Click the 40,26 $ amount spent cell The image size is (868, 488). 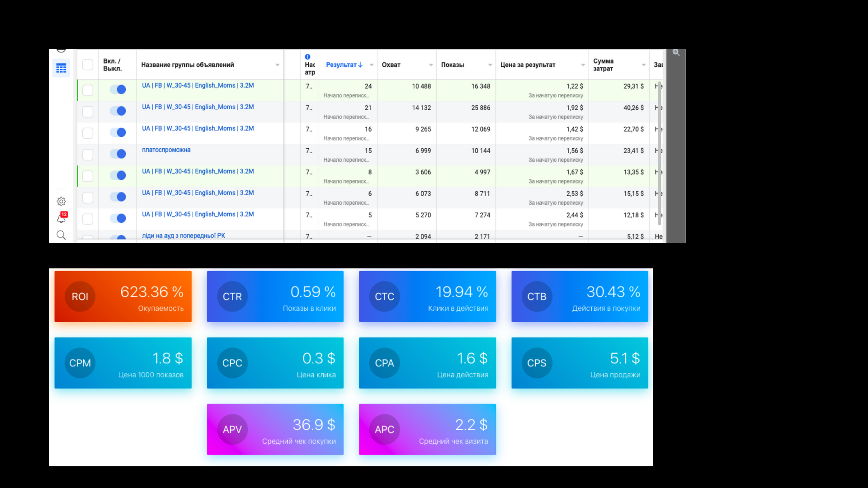(634, 108)
